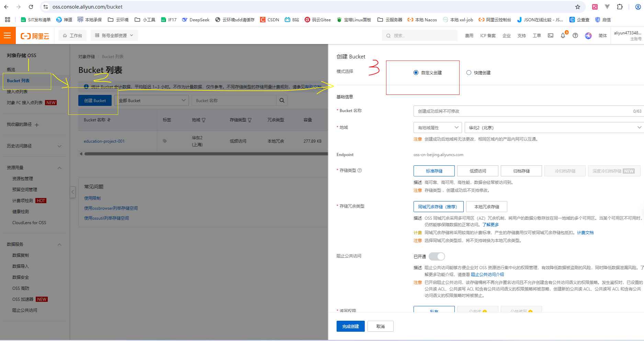Open education-project-001 bucket link
Image resolution: width=644 pixels, height=341 pixels.
click(x=104, y=141)
